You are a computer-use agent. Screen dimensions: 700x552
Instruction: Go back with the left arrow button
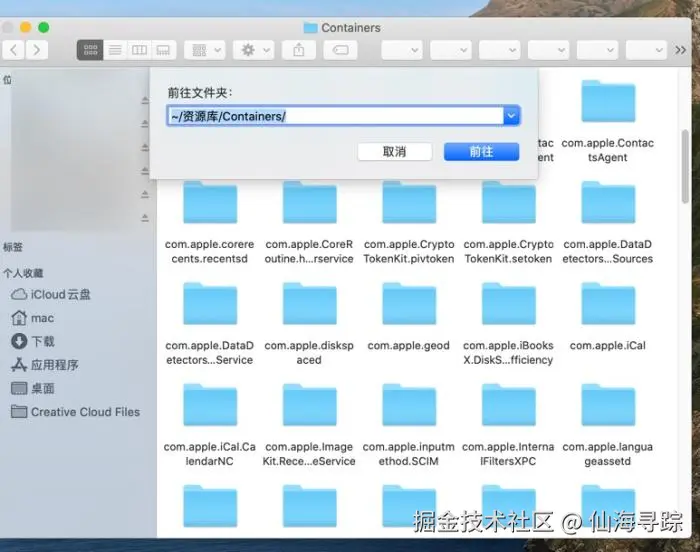pos(13,50)
